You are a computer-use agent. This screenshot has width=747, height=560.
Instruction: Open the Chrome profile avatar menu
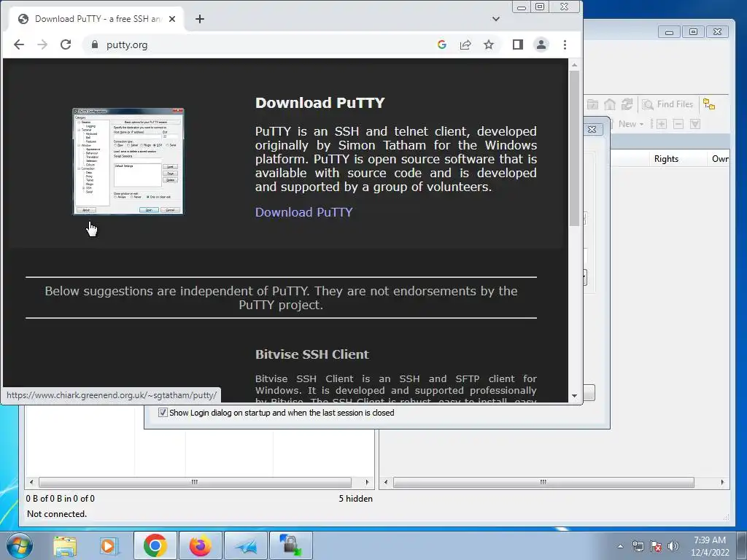pyautogui.click(x=541, y=44)
